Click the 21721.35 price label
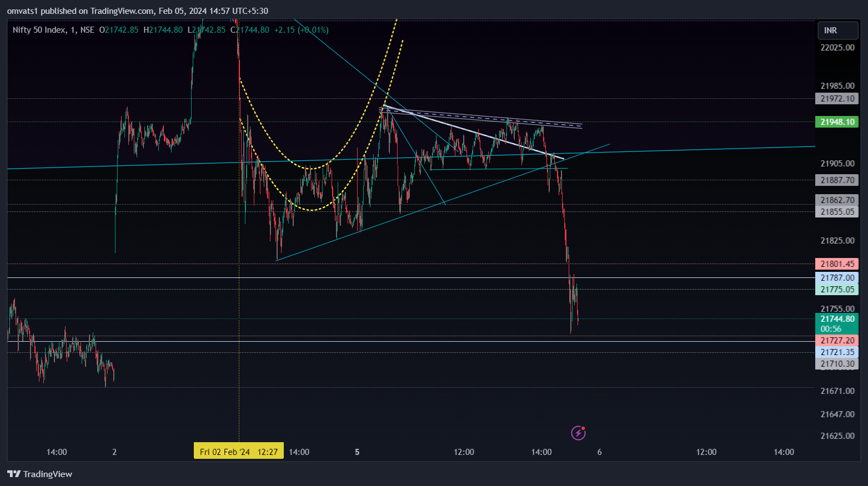 tap(837, 352)
